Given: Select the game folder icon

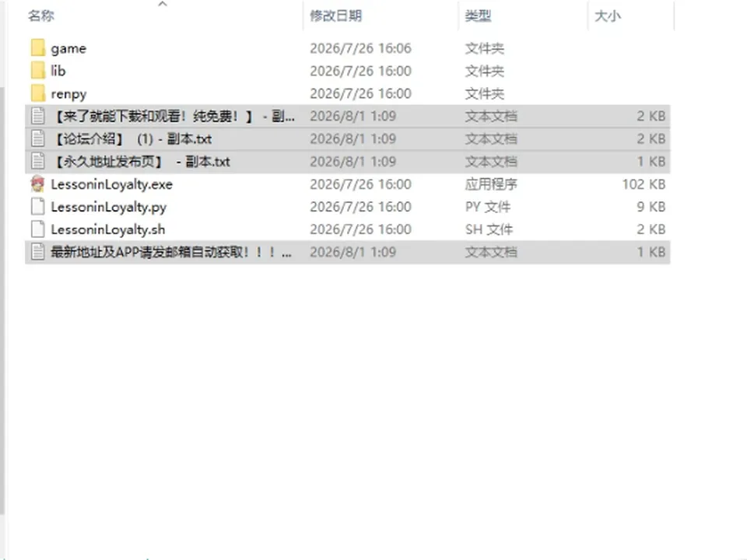Looking at the screenshot, I should (37, 48).
